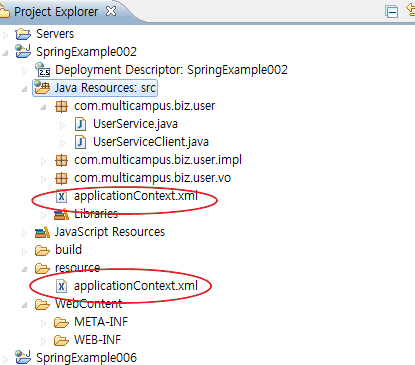Close the Project Explorer view

click(x=111, y=11)
